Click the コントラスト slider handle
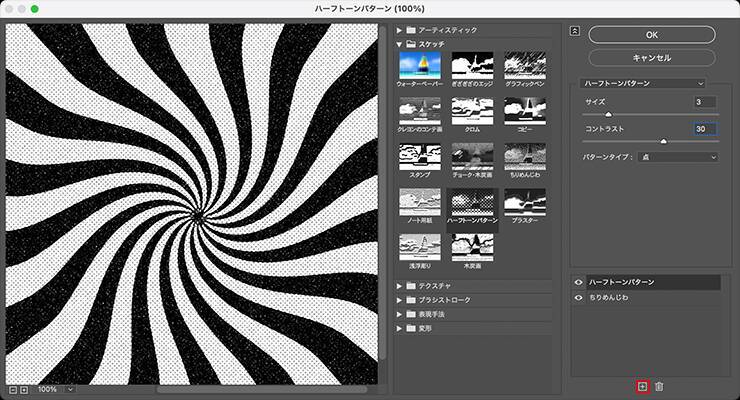Screen dimensions: 740x400 tap(662, 141)
